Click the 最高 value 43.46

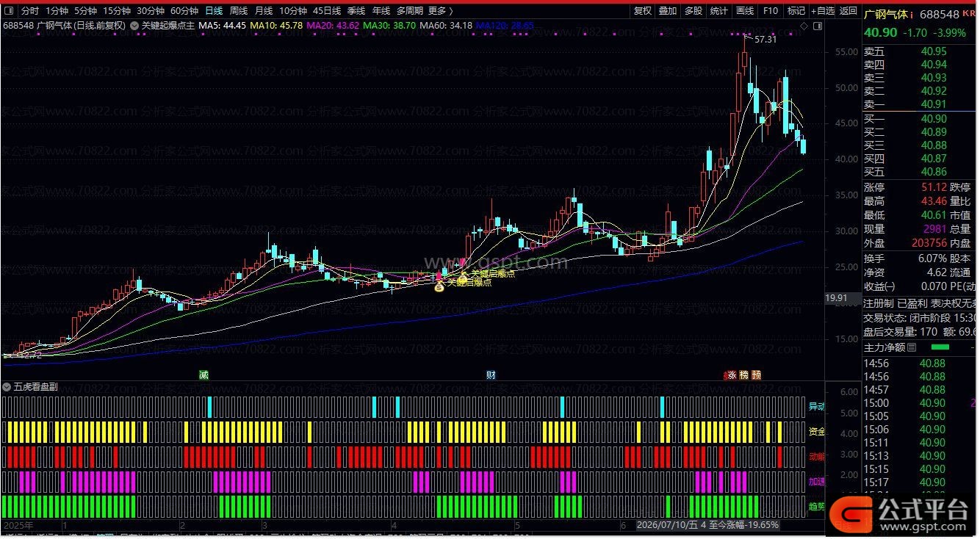pos(934,200)
